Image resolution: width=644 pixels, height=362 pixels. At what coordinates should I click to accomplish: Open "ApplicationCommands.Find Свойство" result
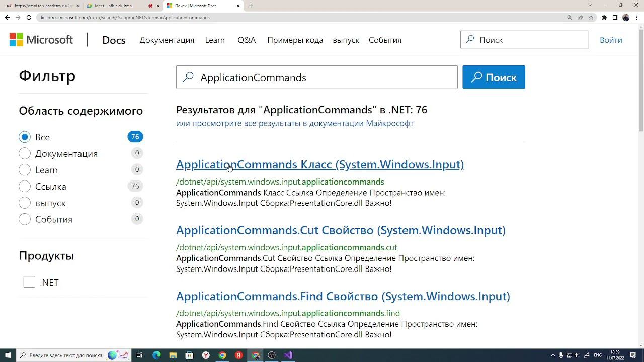343,296
